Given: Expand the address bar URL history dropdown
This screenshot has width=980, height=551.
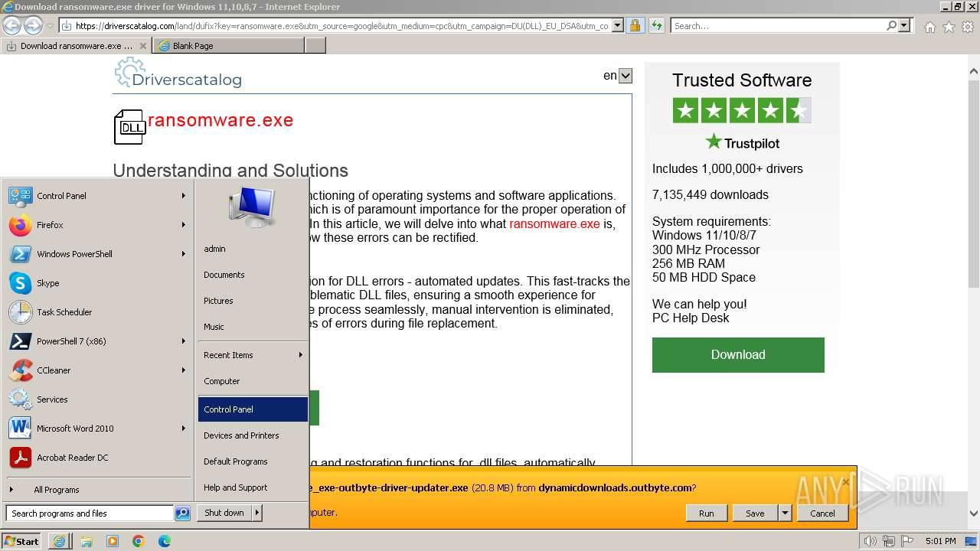Looking at the screenshot, I should [618, 25].
